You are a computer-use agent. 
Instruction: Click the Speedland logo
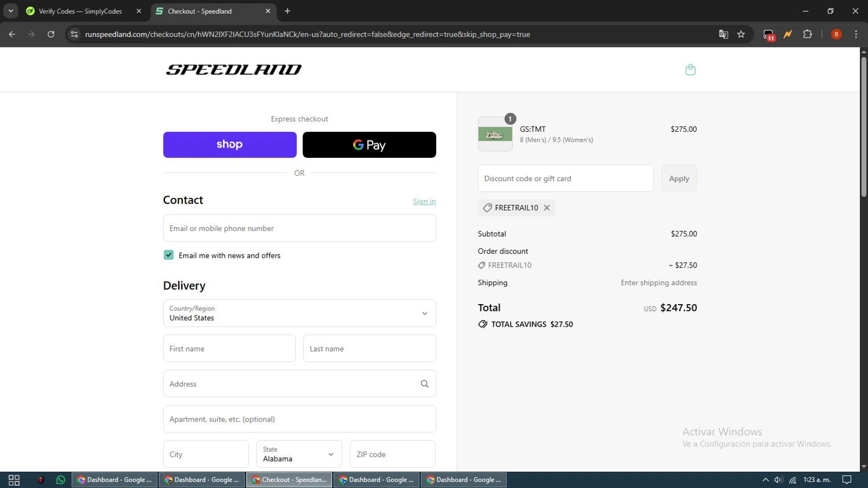[x=234, y=69]
